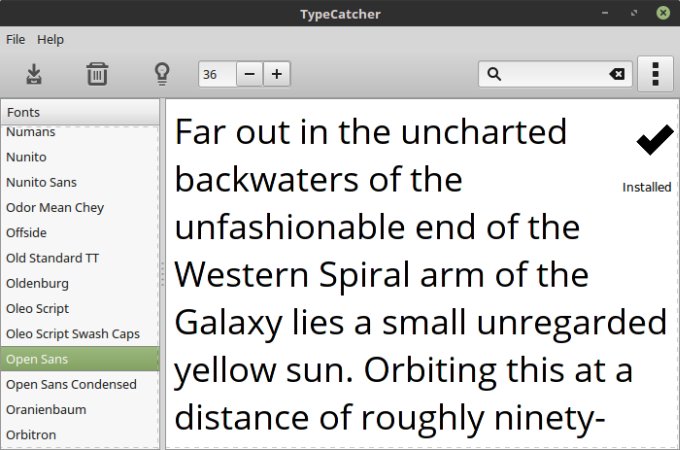This screenshot has width=680, height=450.
Task: Click the Installed status label
Action: (647, 187)
